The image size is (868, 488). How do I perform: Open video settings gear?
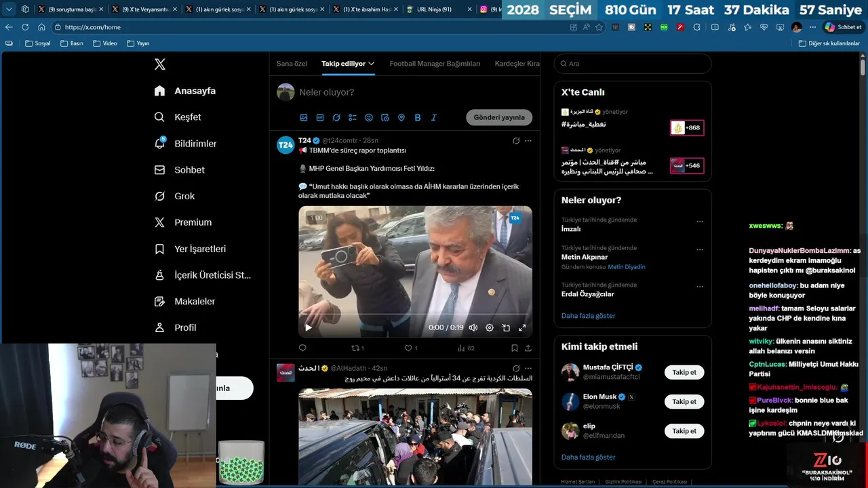pos(490,328)
